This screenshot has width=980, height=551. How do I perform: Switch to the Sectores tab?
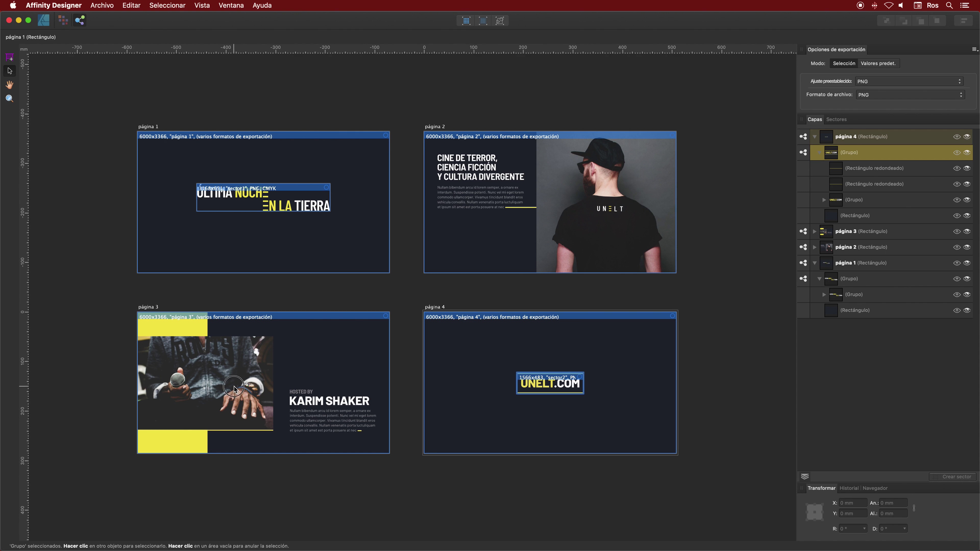pyautogui.click(x=836, y=119)
